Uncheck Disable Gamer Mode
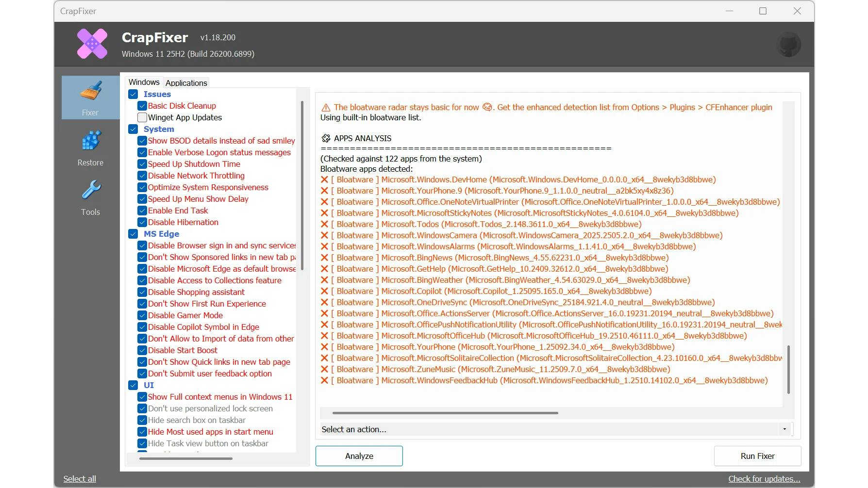Image resolution: width=868 pixels, height=488 pixels. pyautogui.click(x=142, y=315)
